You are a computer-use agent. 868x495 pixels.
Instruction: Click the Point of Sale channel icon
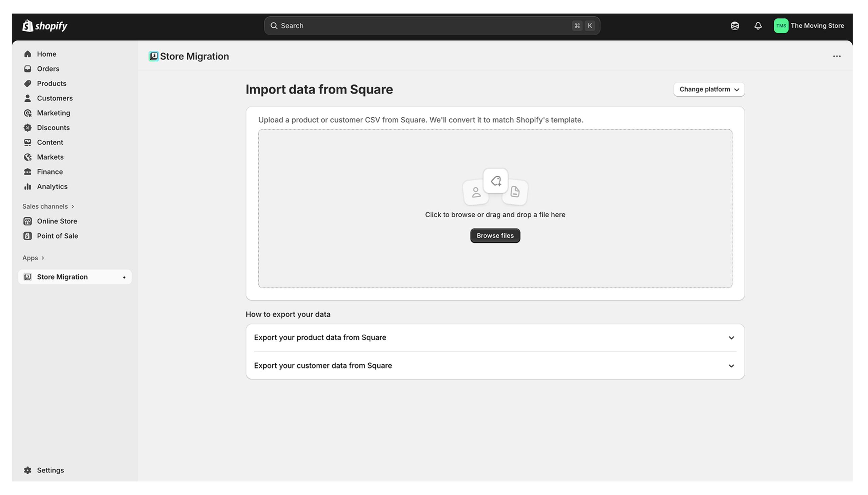[27, 236]
